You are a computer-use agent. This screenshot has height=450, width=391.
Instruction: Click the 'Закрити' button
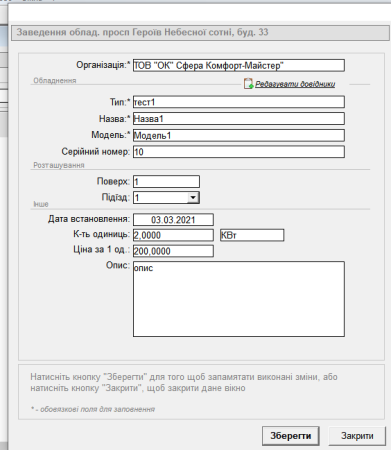pos(357,436)
